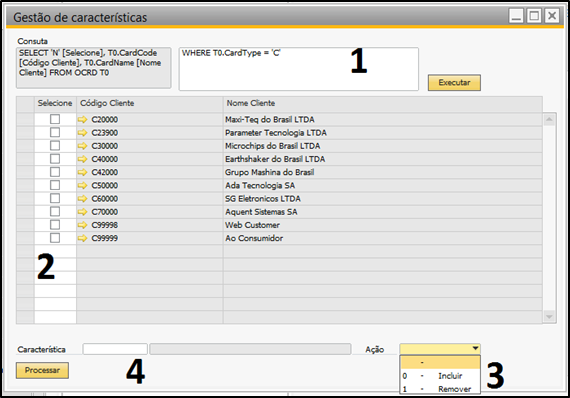This screenshot has width=570, height=398.
Task: Open link arrow for customer C40000
Action: [x=83, y=159]
